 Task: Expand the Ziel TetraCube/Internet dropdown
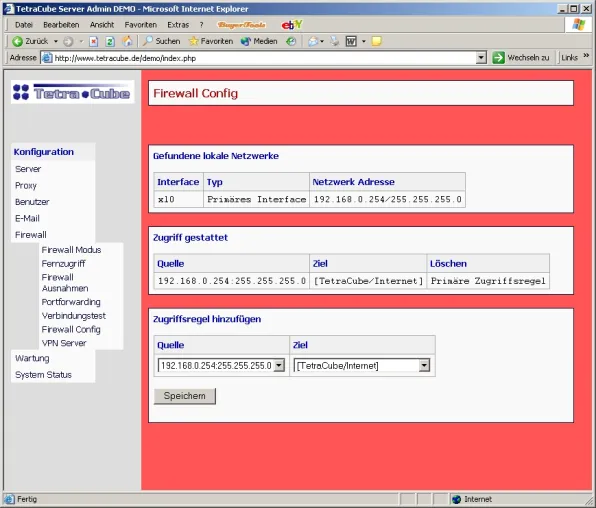tap(424, 365)
